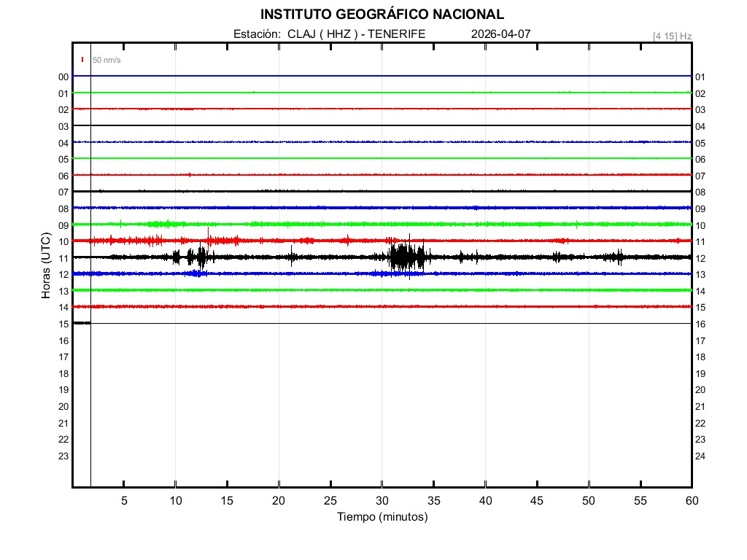Click the 20 minute tick label
Viewport: 747px width, 560px height.
279,501
